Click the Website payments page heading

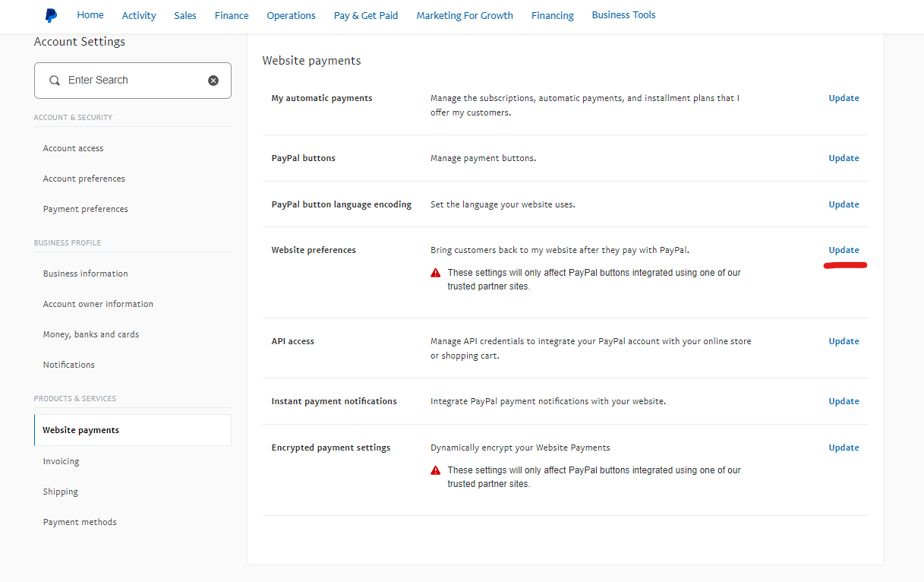[x=311, y=61]
